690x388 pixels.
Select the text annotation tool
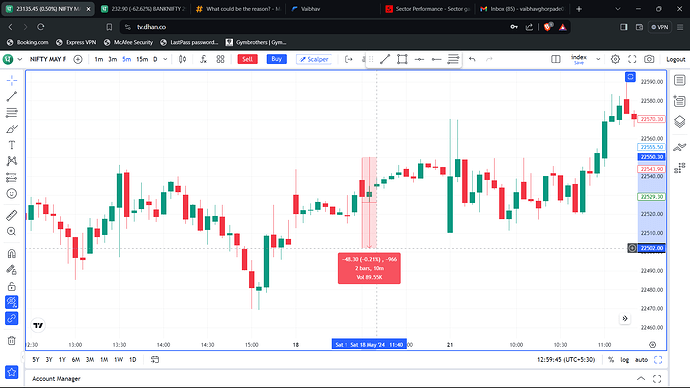coord(12,145)
